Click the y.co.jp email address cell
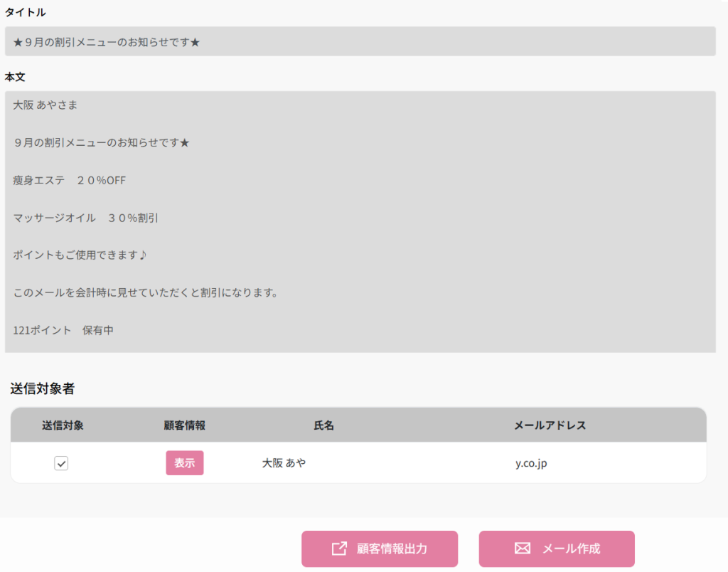Screen dimensions: 728x572 coord(531,463)
